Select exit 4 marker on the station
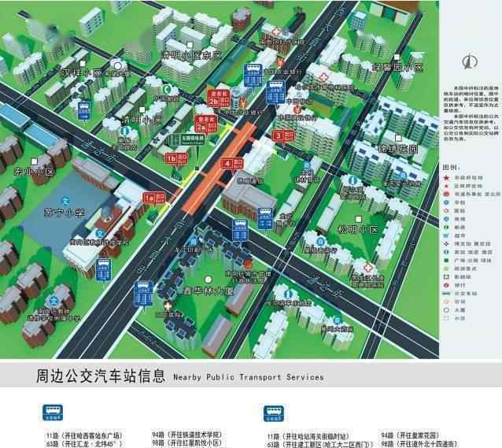 pos(227,165)
